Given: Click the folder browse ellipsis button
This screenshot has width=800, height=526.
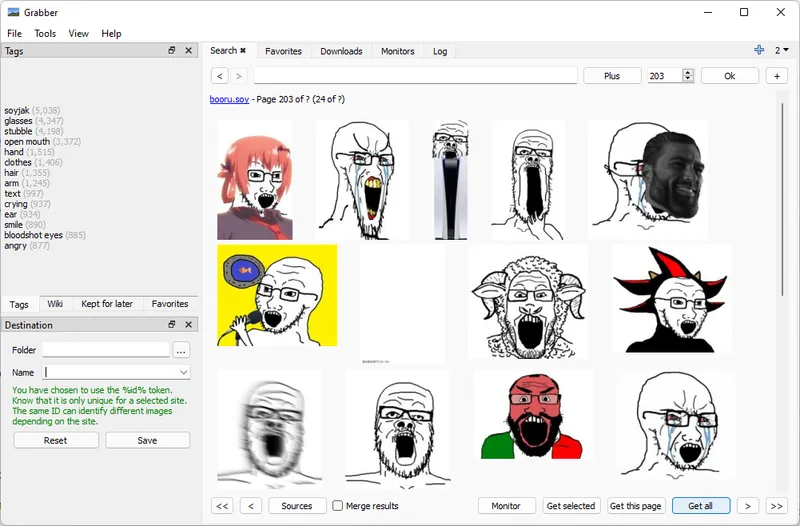Looking at the screenshot, I should [181, 350].
